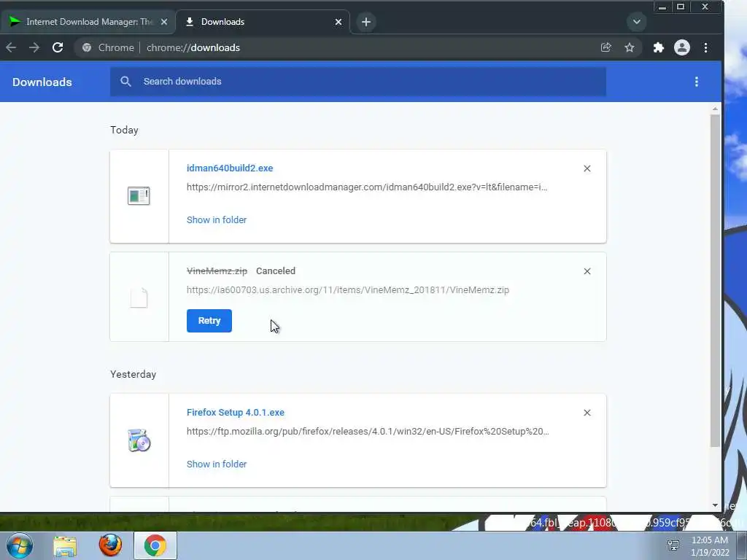Click the idman640build2.exe file icon
Viewport: 747px width, 560px height.
click(x=139, y=195)
